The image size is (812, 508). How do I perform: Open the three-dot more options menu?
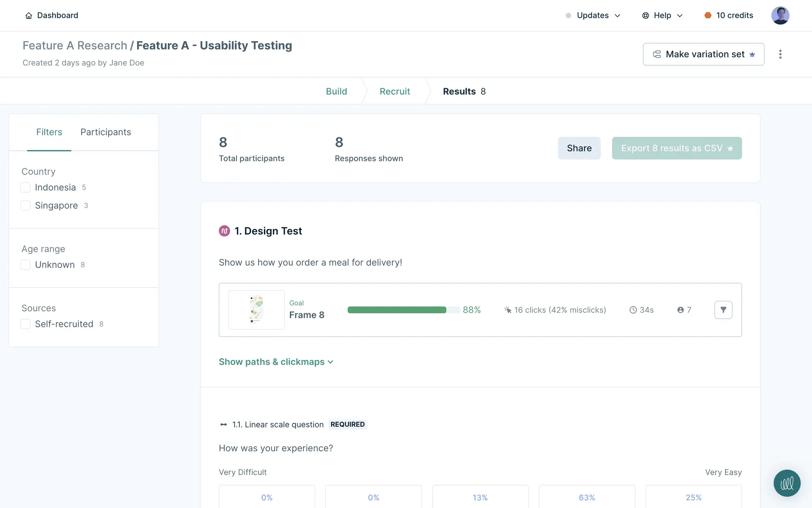tap(780, 54)
